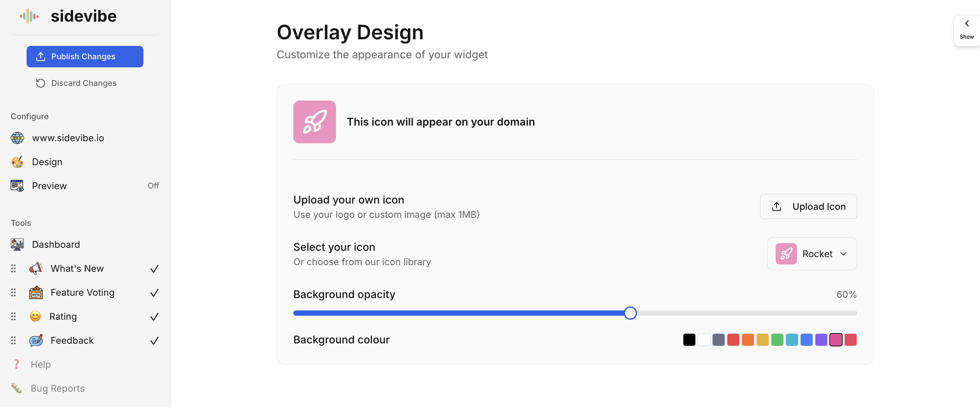Open Bug Reports from sidebar
Screen dimensions: 980x407
pos(57,388)
